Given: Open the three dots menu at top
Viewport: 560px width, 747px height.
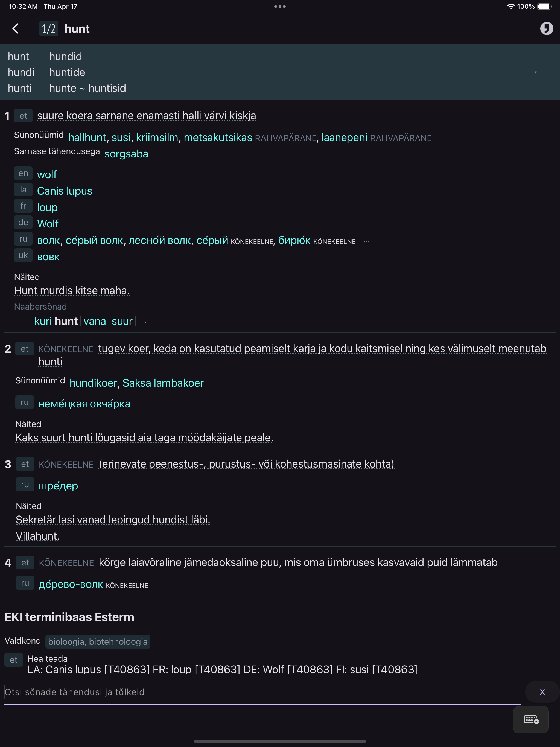Looking at the screenshot, I should (280, 6).
